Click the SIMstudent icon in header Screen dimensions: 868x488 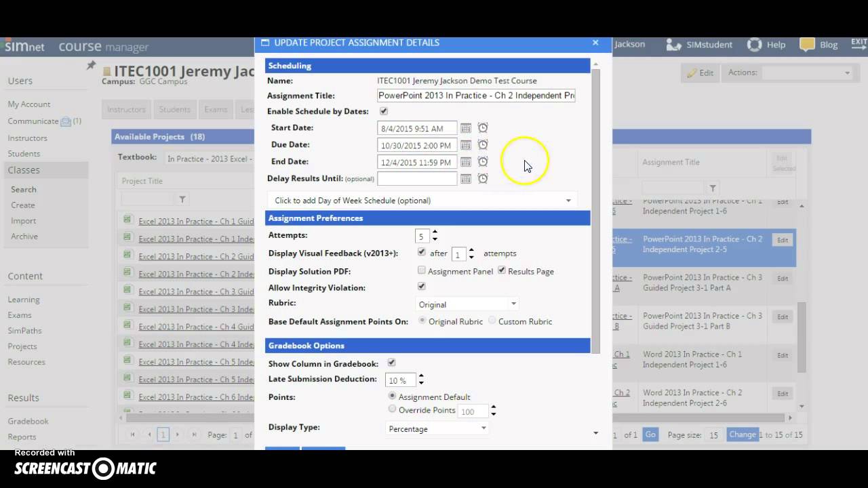click(x=673, y=45)
